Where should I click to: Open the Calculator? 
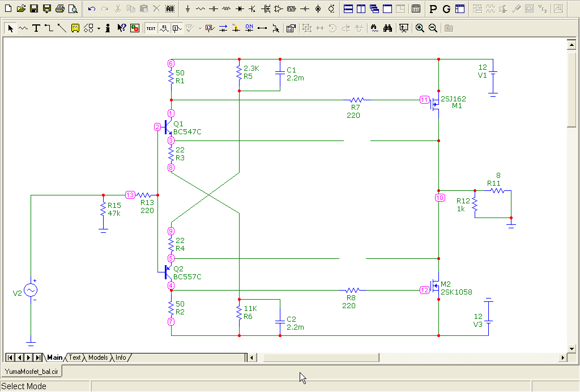416,9
